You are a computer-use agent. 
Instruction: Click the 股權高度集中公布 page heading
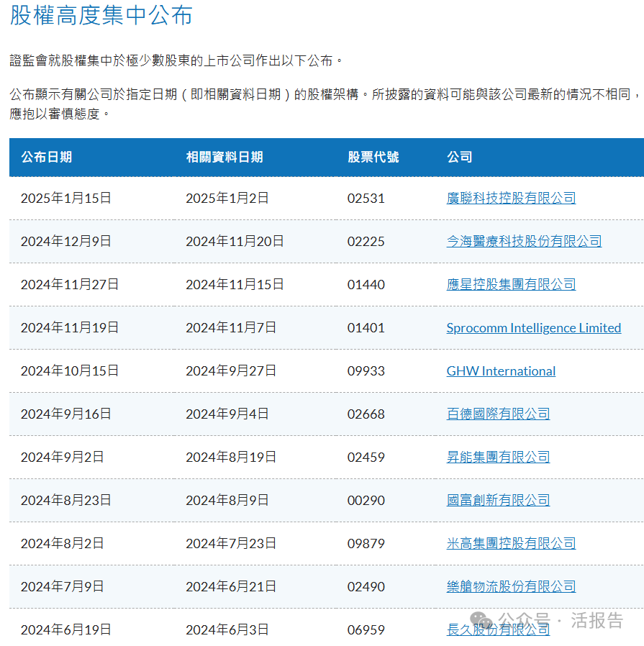(x=101, y=15)
